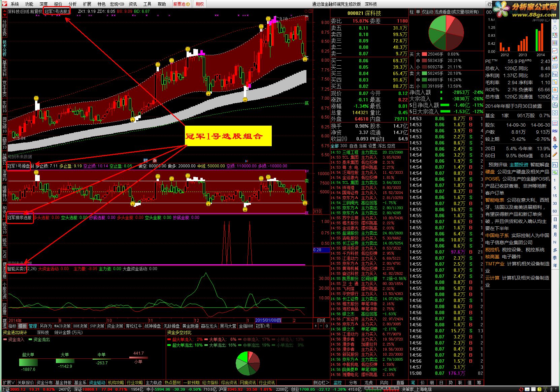Select the 周 weekly period button
Viewport: 560px width, 392px height.
tap(555, 227)
